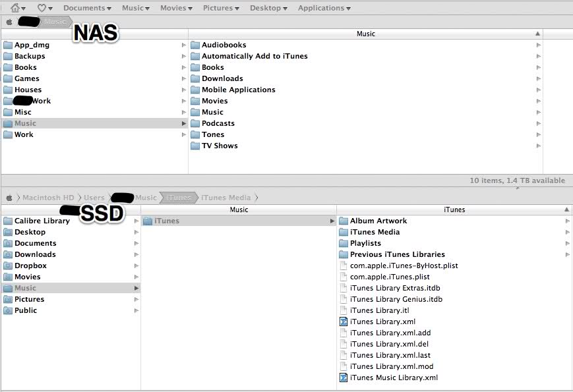The width and height of the screenshot is (573, 392).
Task: Select the iTunes Music Library.xml file icon
Action: click(x=344, y=378)
